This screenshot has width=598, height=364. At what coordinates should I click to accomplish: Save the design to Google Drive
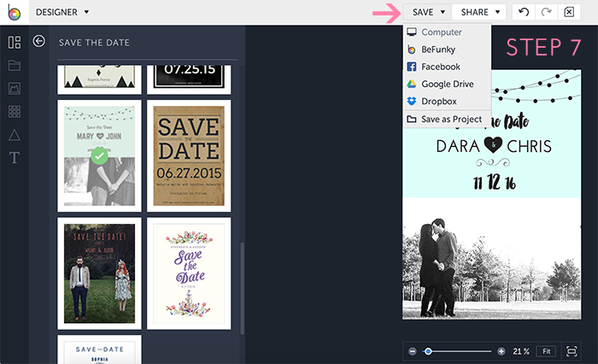click(x=447, y=84)
